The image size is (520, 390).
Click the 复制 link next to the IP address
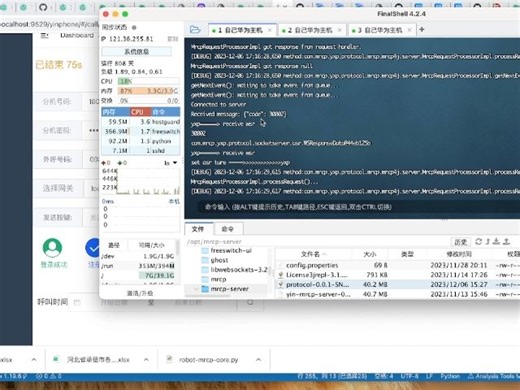point(173,39)
